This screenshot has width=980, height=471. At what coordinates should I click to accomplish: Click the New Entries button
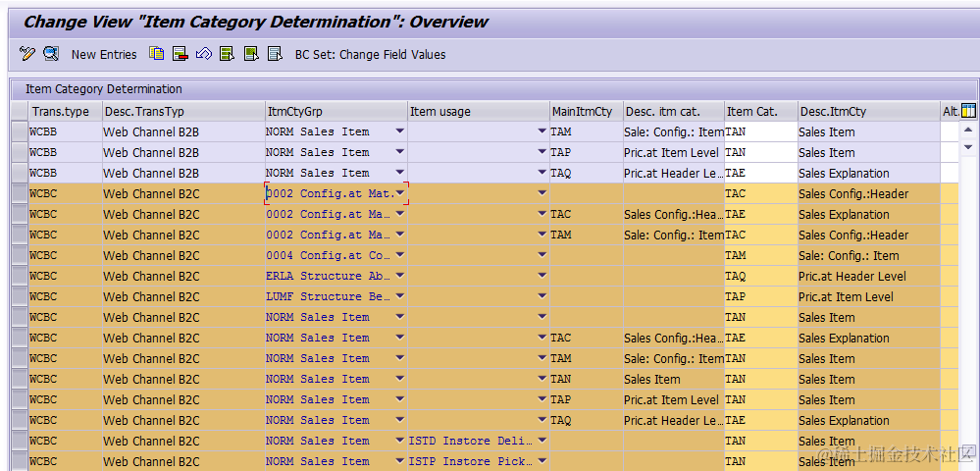pyautogui.click(x=104, y=54)
